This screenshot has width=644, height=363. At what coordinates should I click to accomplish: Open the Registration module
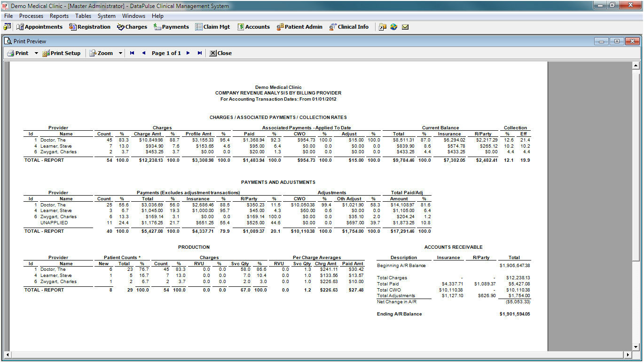tap(90, 27)
